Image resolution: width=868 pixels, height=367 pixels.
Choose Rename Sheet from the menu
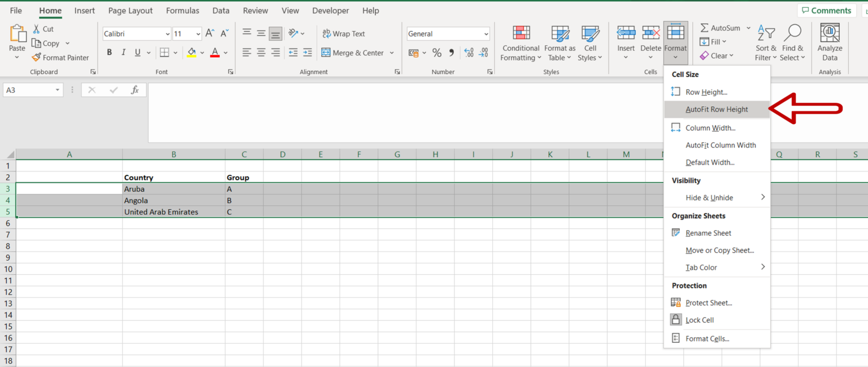click(708, 232)
